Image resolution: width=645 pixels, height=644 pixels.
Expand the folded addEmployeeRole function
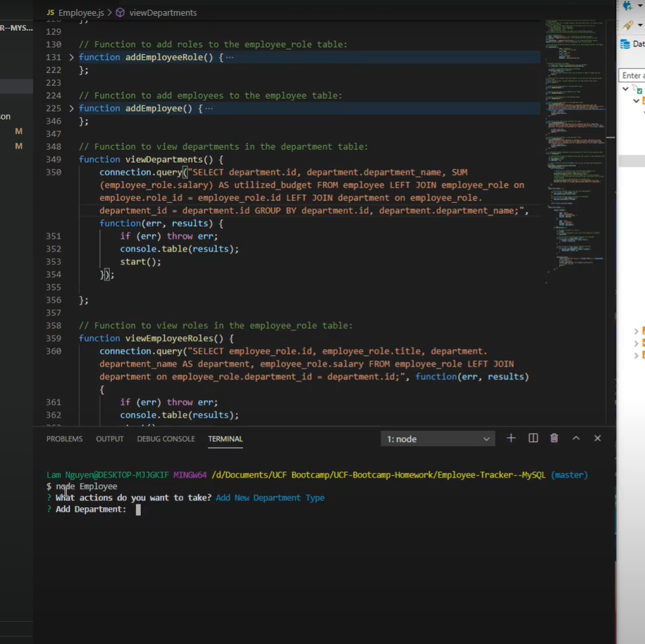[x=71, y=57]
